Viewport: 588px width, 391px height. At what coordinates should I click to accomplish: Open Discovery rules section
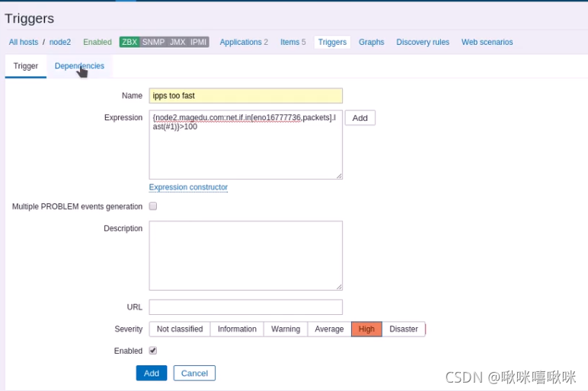[423, 42]
